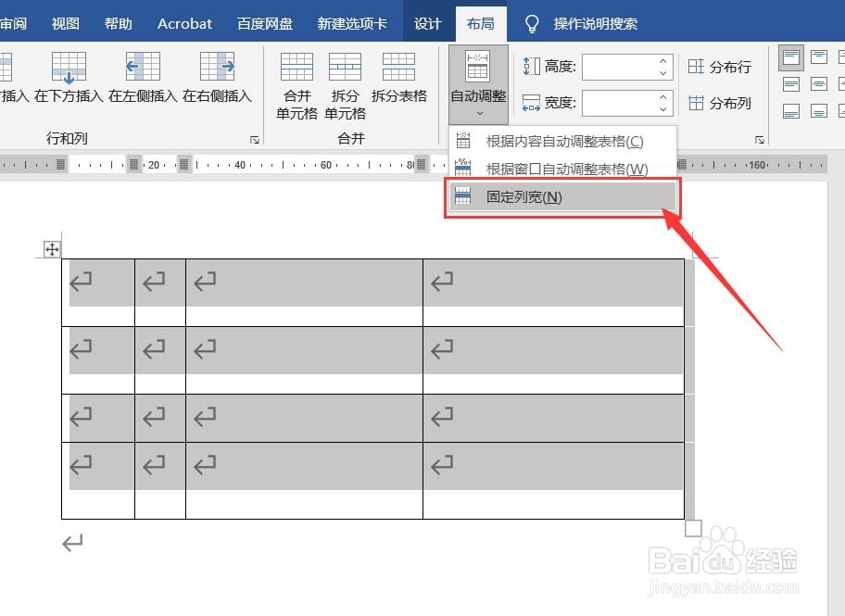Open the AutoFit (自动调整) dropdown button
845x616 pixels.
click(x=478, y=84)
